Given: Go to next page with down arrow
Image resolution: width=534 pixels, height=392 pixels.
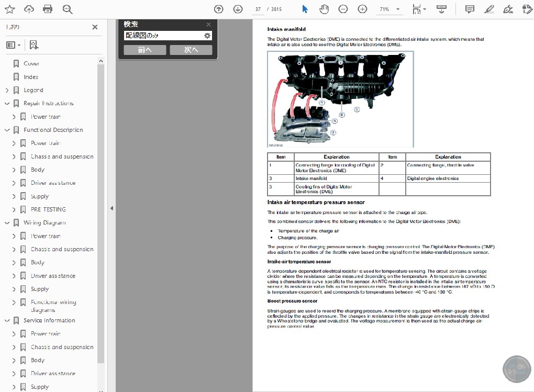Looking at the screenshot, I should point(238,9).
